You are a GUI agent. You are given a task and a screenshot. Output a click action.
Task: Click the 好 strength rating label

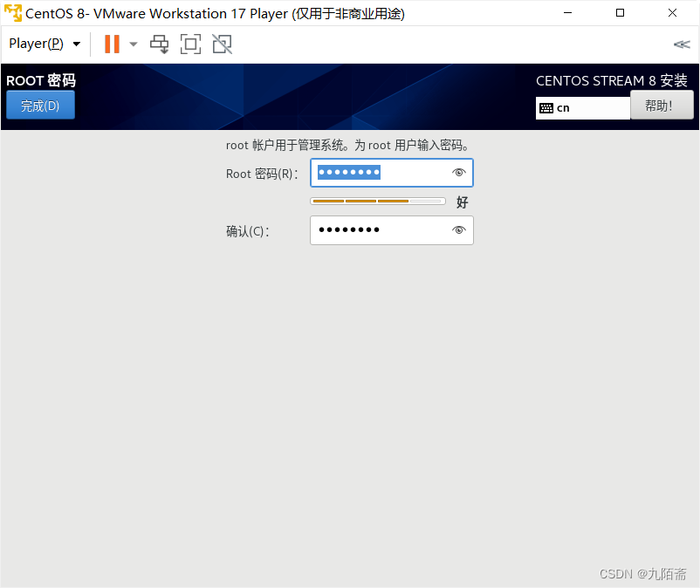(x=462, y=202)
